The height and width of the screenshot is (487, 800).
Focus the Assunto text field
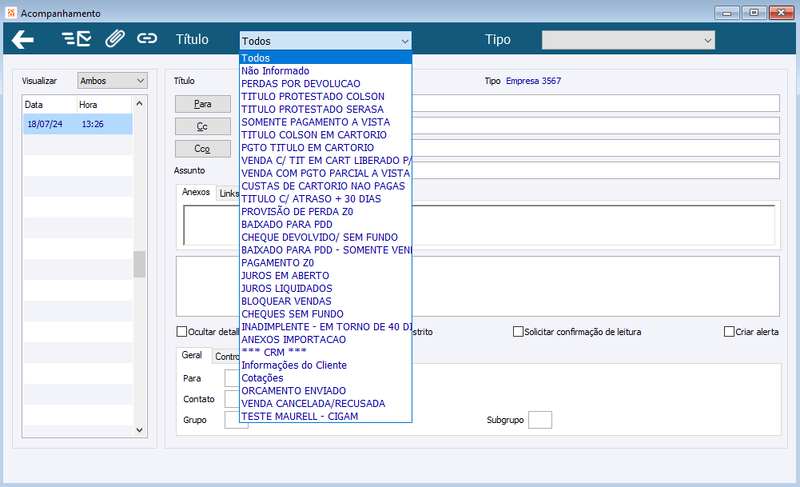pos(595,170)
